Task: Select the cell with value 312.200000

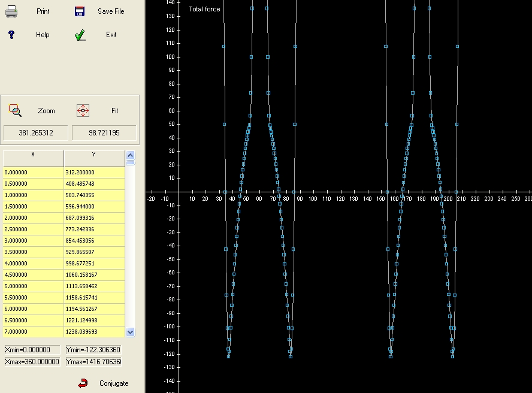Action: [x=94, y=173]
